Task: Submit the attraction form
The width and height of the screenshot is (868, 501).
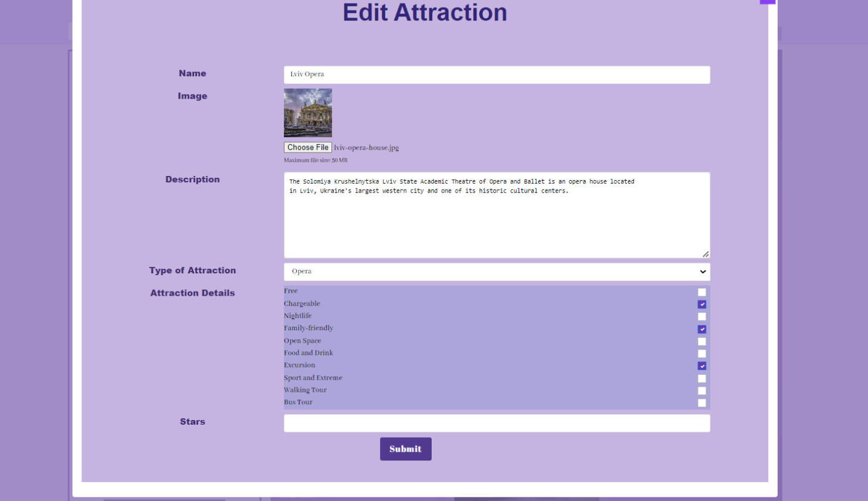Action: click(x=405, y=449)
